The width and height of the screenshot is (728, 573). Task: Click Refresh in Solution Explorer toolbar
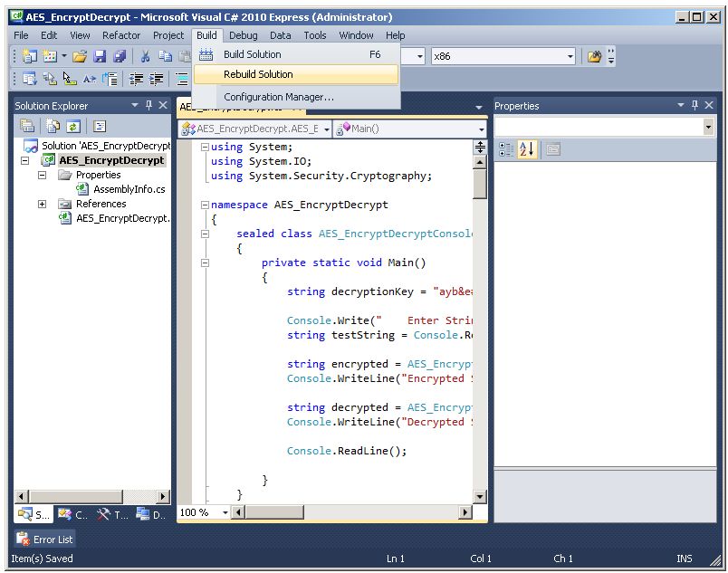72,127
